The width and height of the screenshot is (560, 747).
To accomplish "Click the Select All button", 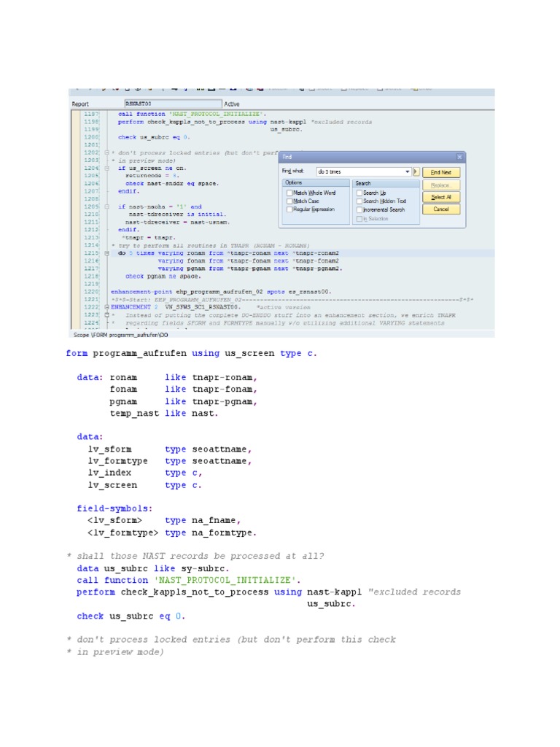I will coord(441,197).
